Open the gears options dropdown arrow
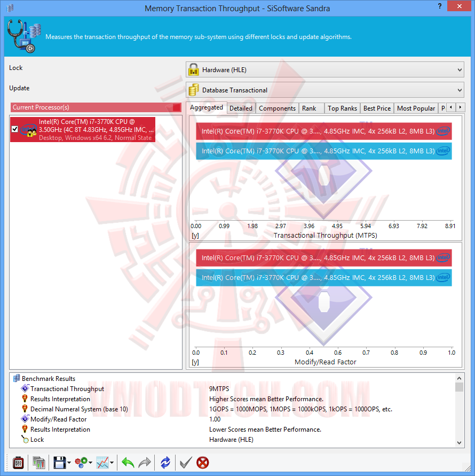475x476 pixels. click(90, 463)
